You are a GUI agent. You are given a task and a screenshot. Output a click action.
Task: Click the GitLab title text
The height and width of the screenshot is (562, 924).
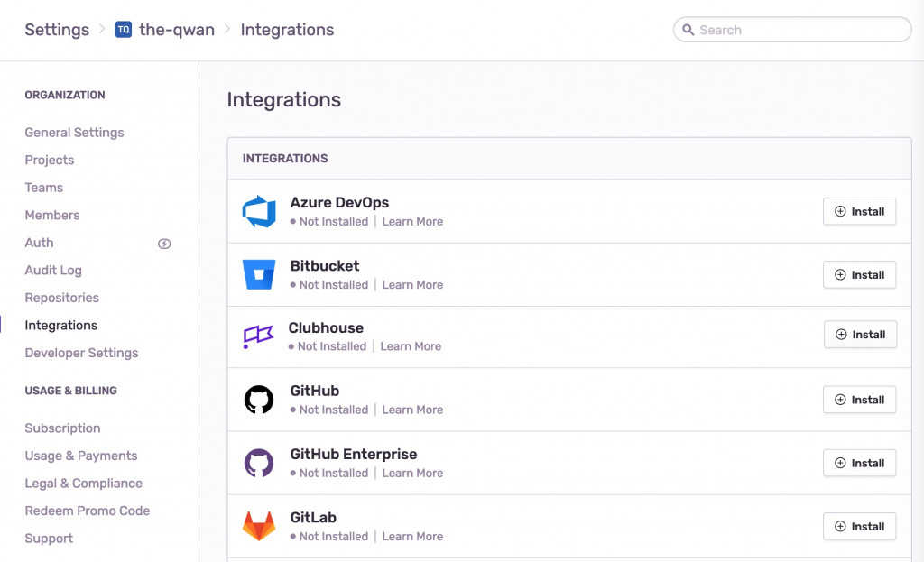click(313, 517)
